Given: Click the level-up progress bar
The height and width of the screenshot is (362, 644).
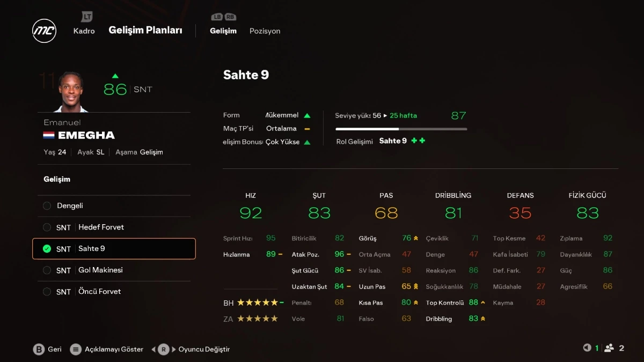Looking at the screenshot, I should click(401, 129).
